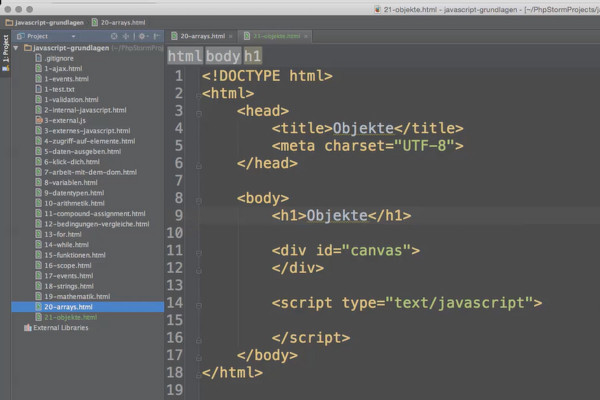Select 8-variablen.html file
Viewport: 600px width, 400px height.
coord(71,182)
